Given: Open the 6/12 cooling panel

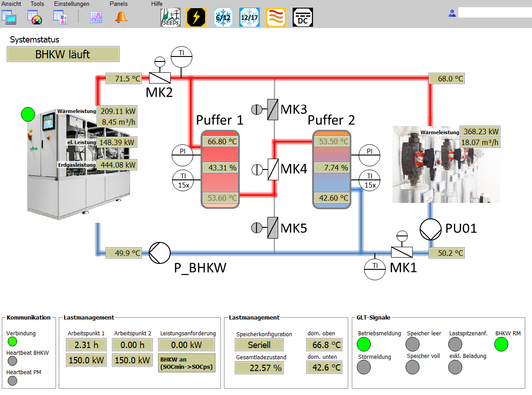Looking at the screenshot, I should (x=223, y=17).
